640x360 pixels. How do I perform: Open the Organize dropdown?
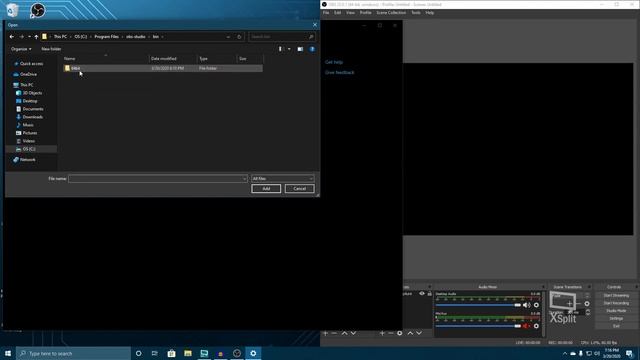click(x=21, y=49)
